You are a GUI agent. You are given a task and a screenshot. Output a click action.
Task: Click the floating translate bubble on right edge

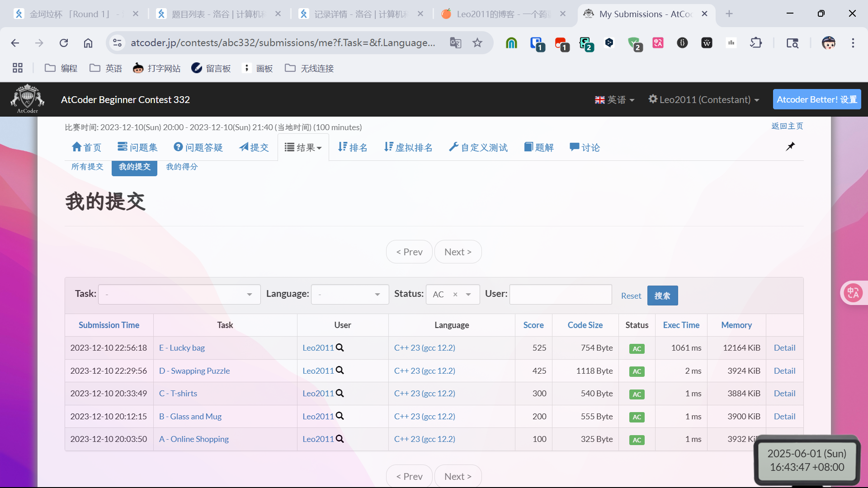[x=853, y=293]
